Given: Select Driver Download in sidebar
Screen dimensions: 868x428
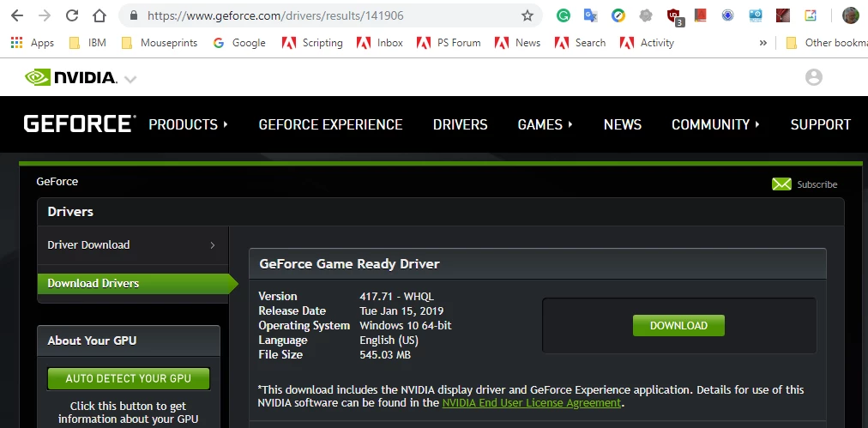Looking at the screenshot, I should pyautogui.click(x=133, y=245).
